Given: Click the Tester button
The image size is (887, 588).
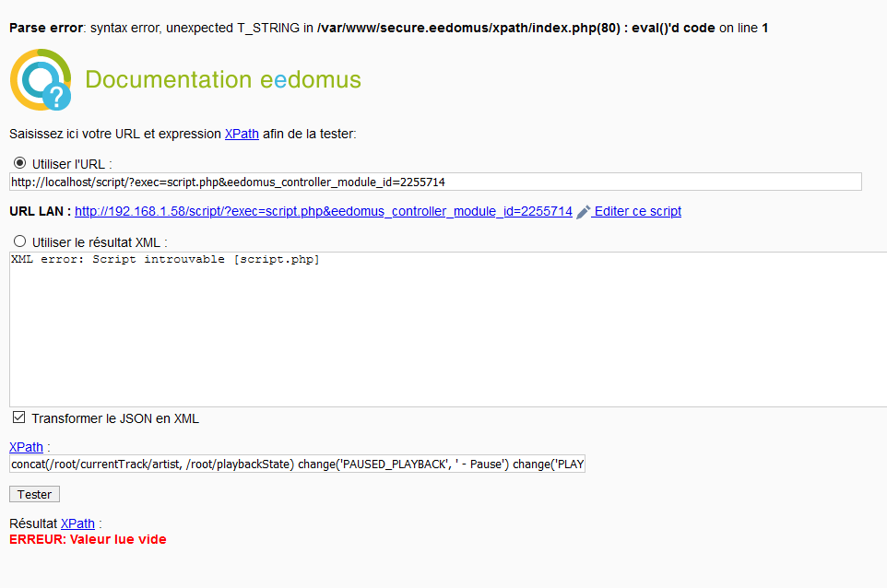Looking at the screenshot, I should (x=34, y=494).
